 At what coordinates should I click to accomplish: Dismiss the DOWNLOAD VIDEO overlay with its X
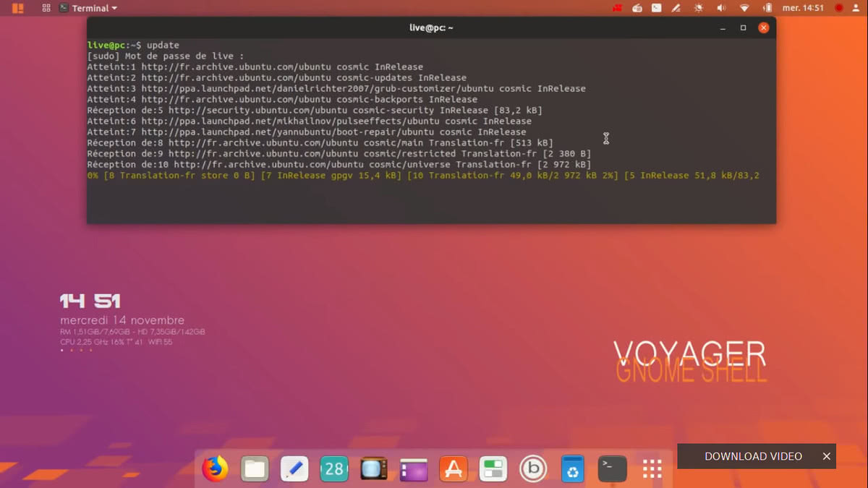[826, 456]
